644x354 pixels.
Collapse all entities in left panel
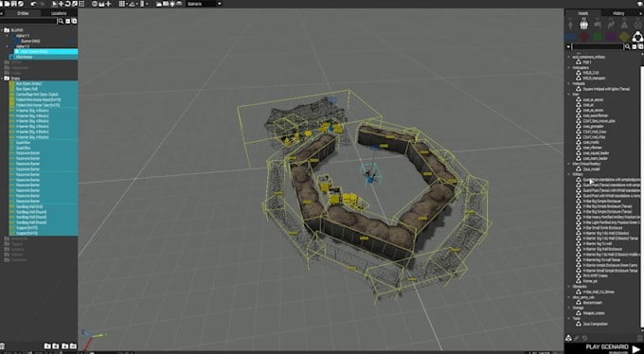[x=68, y=21]
